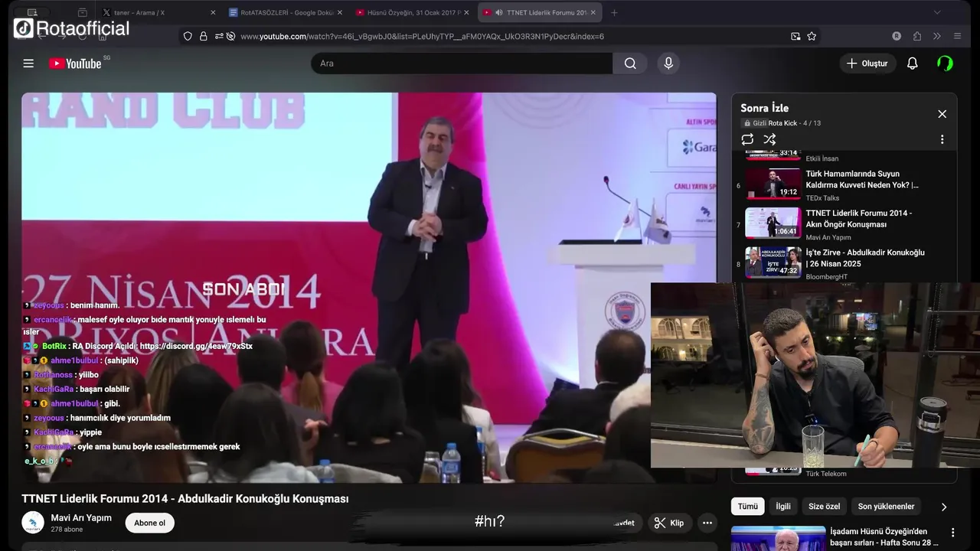Click the "TEDx Talks" channel text
This screenshot has height=551, width=980.
point(822,198)
